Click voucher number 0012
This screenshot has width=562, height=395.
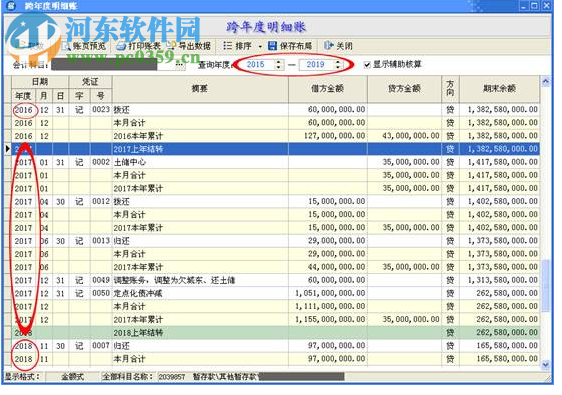(101, 201)
